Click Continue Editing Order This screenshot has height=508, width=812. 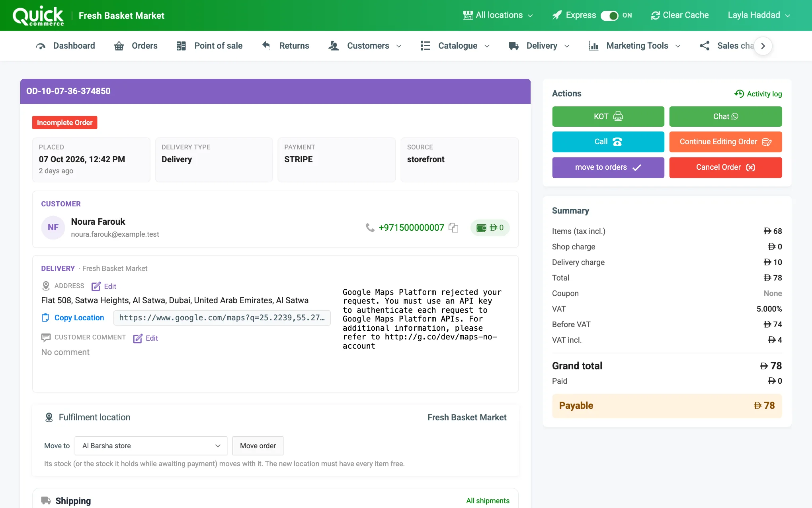pyautogui.click(x=725, y=142)
